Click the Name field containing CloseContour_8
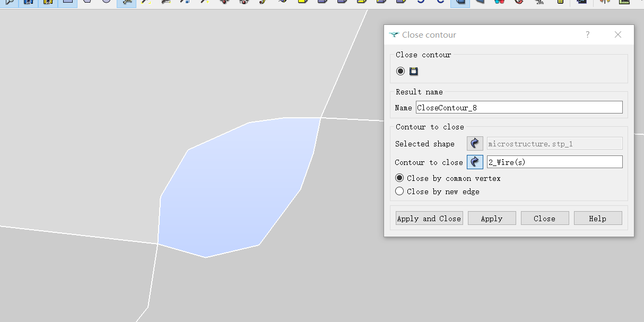The width and height of the screenshot is (644, 322). point(519,107)
